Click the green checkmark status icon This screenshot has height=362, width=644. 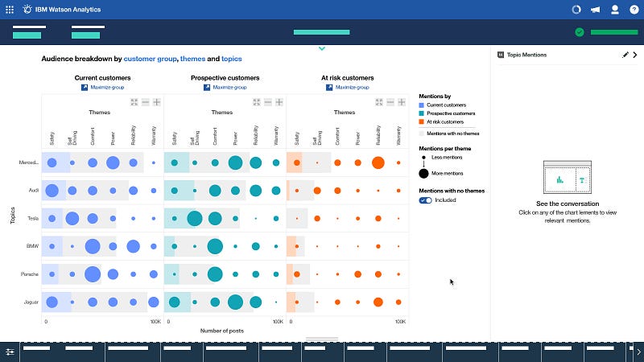point(580,32)
